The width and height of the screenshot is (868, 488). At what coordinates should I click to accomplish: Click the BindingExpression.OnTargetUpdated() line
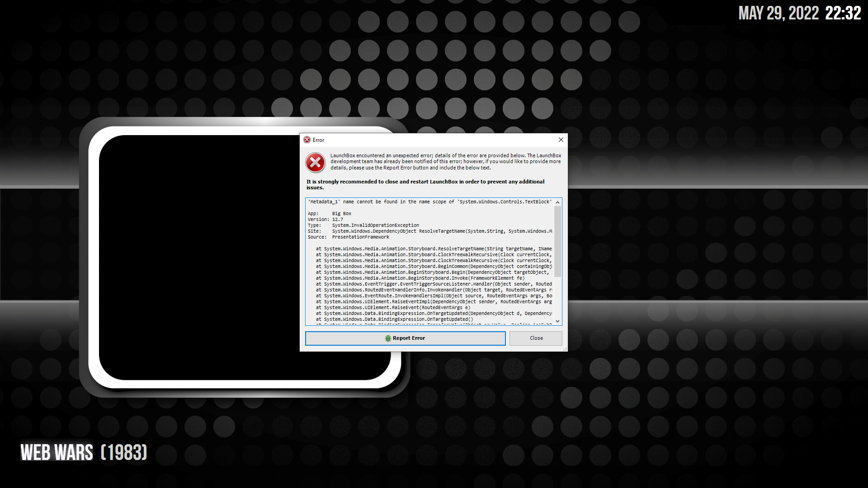pyautogui.click(x=394, y=319)
